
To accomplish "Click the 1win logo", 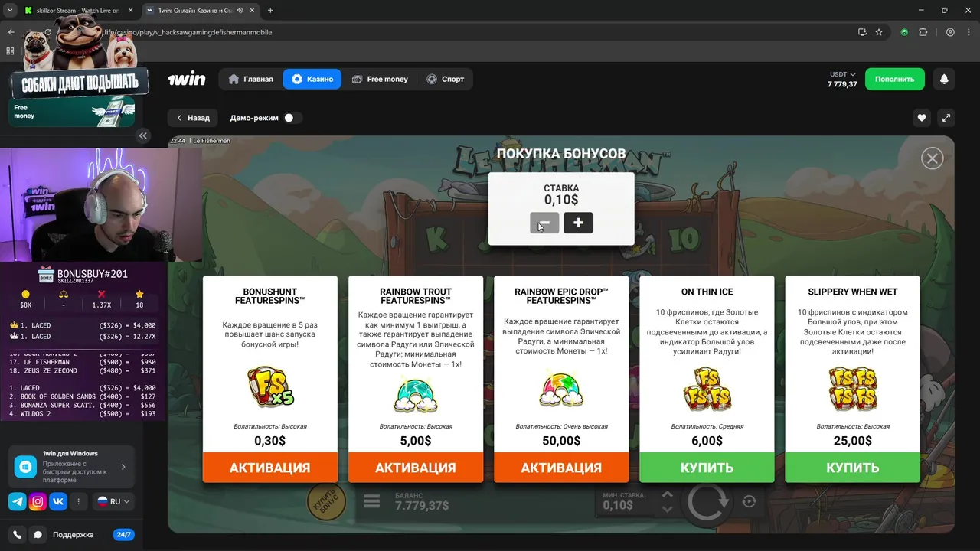I will 187,79.
